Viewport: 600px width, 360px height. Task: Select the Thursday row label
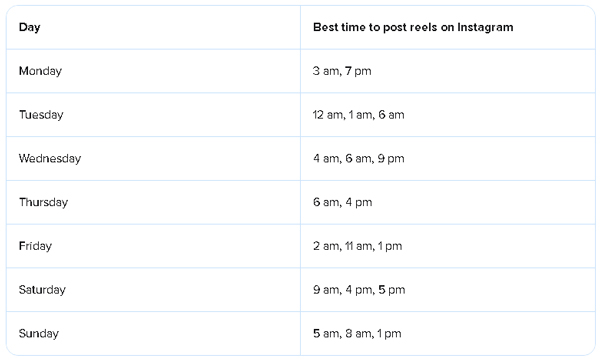pos(43,202)
